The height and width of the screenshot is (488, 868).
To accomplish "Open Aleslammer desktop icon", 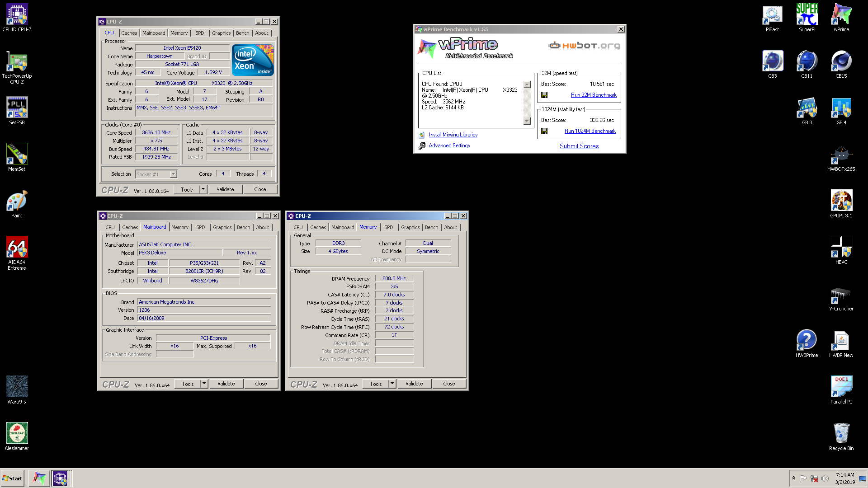I will pos(17,437).
